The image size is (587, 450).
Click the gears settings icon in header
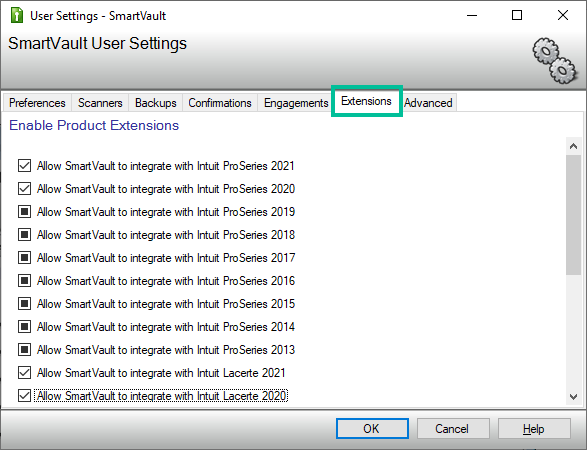click(x=555, y=60)
